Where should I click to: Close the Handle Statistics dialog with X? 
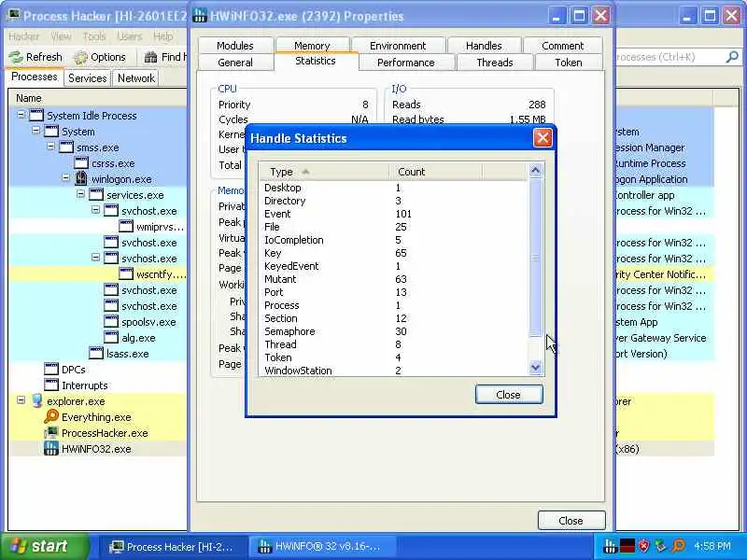[543, 138]
